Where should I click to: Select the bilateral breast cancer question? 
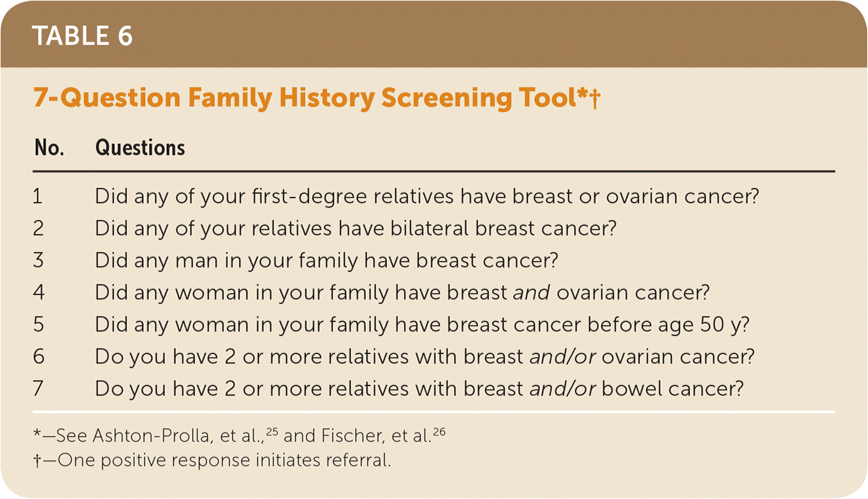[x=355, y=228]
